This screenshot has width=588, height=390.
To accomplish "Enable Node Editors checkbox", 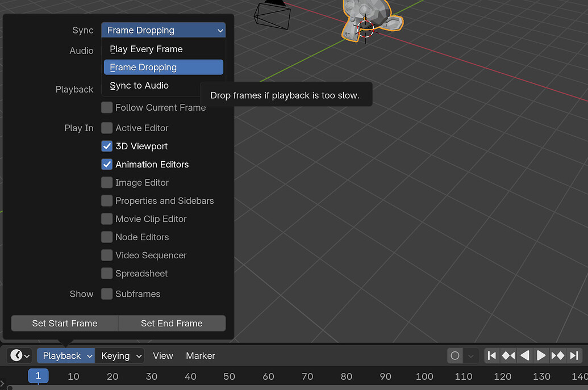I will click(x=107, y=237).
